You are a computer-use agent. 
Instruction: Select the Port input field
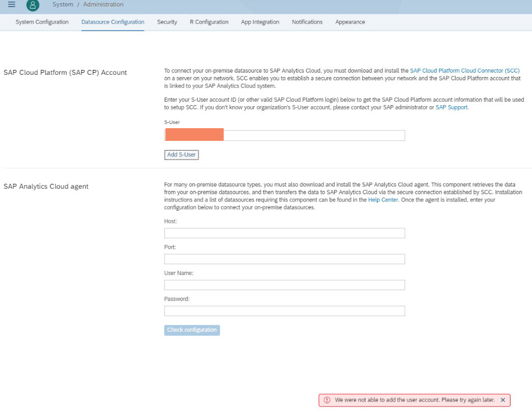pos(285,259)
